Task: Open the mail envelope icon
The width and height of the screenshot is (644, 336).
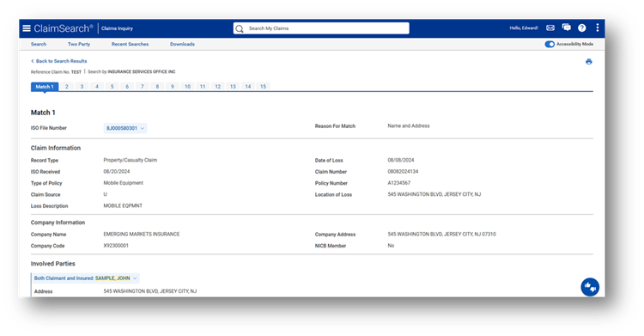Action: pos(550,28)
